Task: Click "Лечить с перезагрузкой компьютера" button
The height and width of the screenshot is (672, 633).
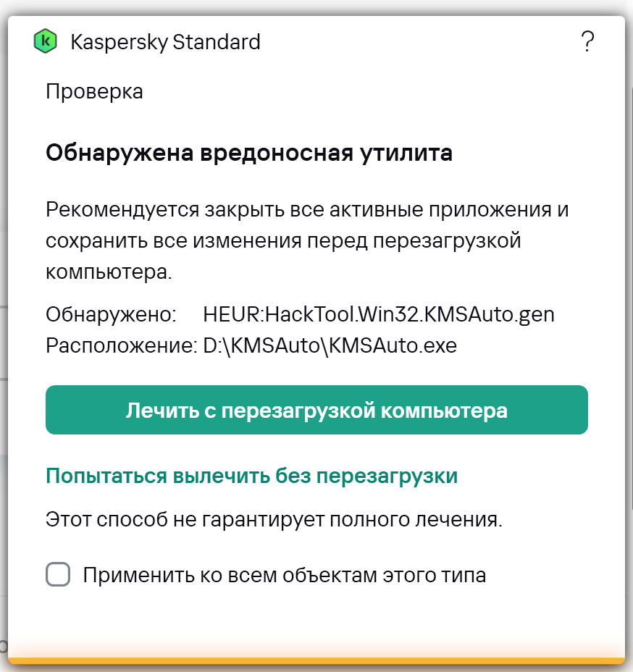Action: coord(316,411)
